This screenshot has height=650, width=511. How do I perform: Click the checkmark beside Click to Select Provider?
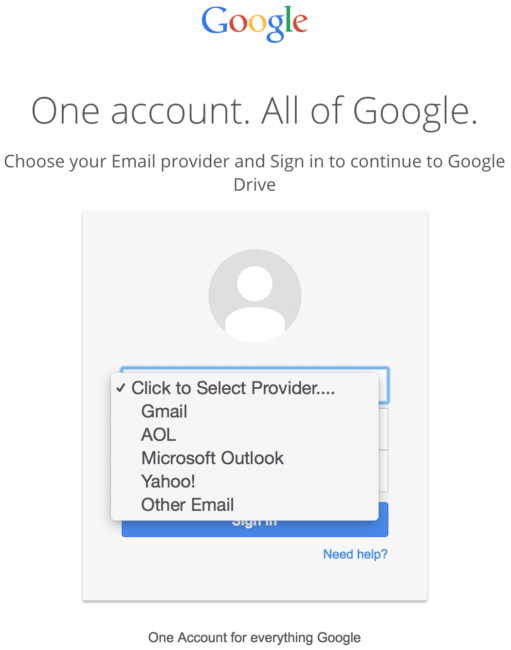[121, 388]
